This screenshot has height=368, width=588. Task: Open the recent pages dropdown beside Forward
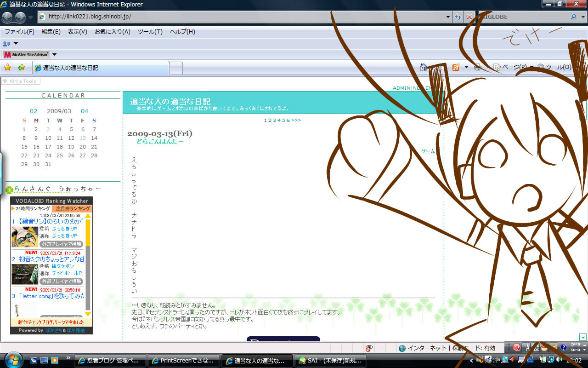[x=31, y=17]
